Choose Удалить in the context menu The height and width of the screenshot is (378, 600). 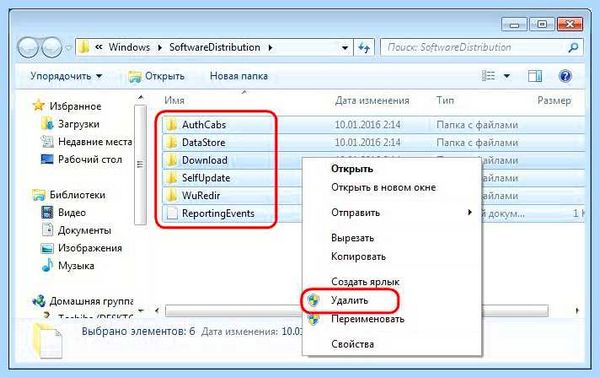pyautogui.click(x=349, y=300)
